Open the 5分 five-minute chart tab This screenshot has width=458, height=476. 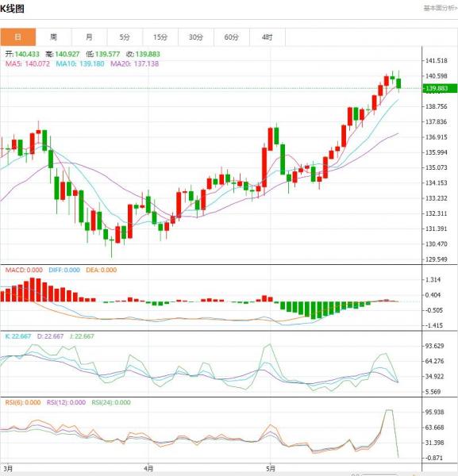125,37
